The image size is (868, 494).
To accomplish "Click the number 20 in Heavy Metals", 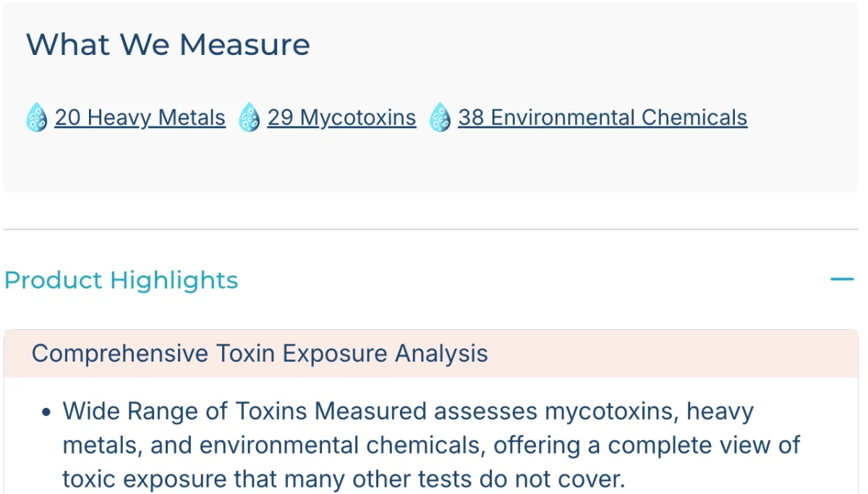I will point(67,117).
